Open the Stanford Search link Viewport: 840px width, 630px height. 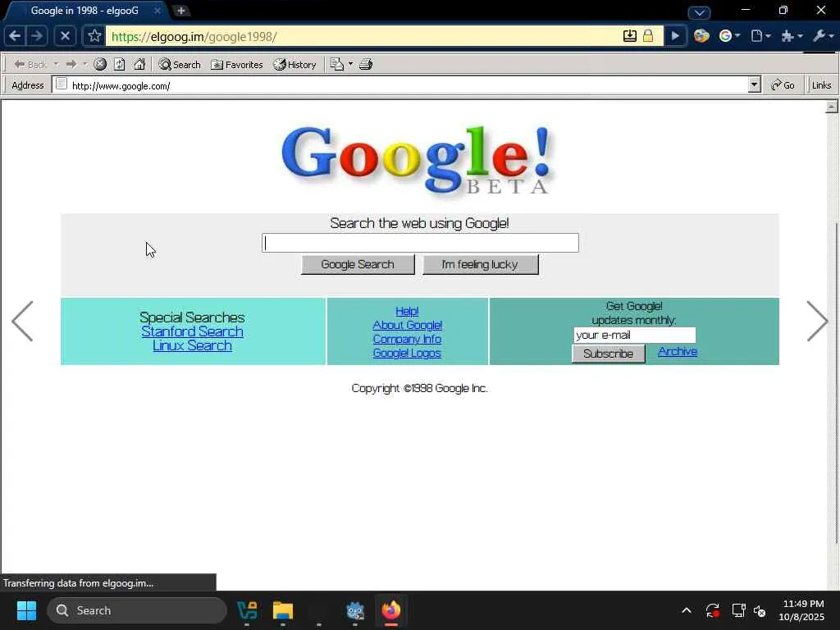192,331
